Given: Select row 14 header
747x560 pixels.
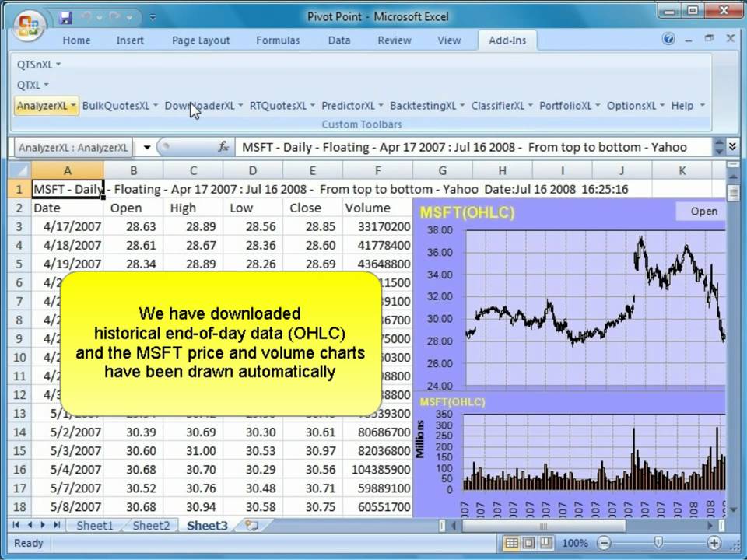Looking at the screenshot, I should pyautogui.click(x=19, y=432).
